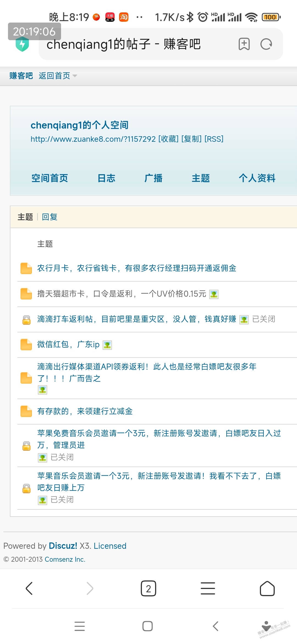Open the browser hamburger menu
Image resolution: width=297 pixels, height=644 pixels.
click(208, 588)
